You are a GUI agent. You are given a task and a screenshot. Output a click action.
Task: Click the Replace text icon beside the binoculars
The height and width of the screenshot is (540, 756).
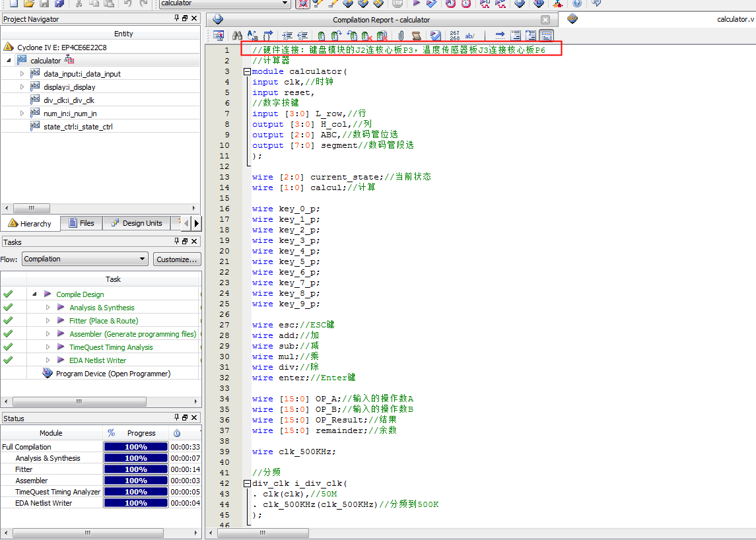click(252, 36)
